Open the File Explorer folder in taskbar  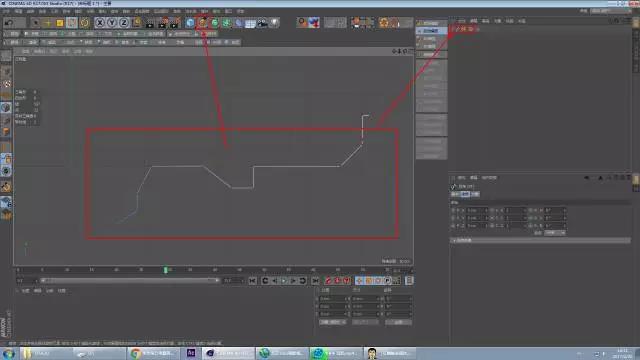click(46, 353)
